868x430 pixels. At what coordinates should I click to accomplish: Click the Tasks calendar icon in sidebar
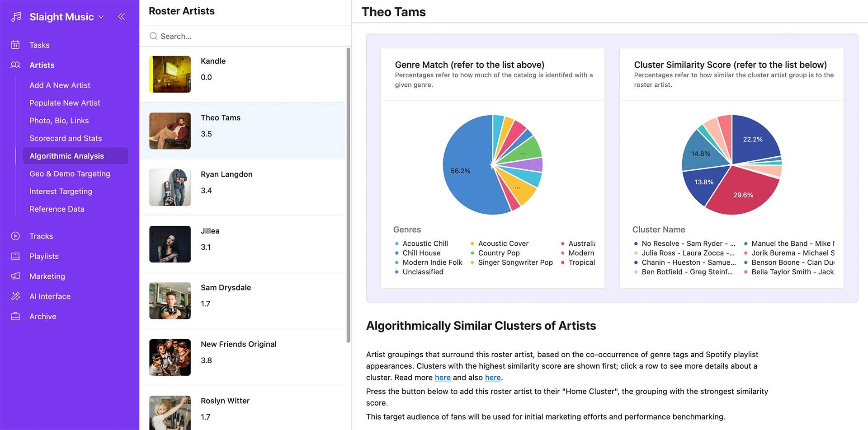coord(15,45)
